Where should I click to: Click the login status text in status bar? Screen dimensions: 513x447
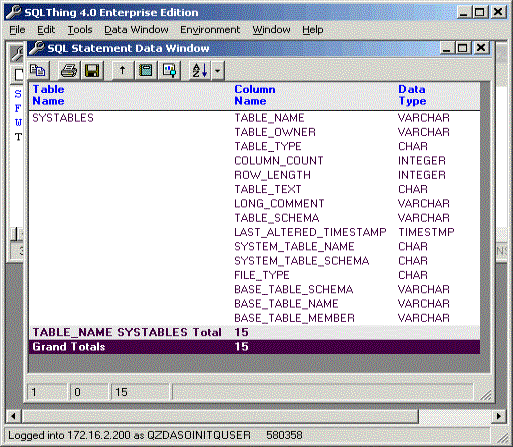[129, 435]
